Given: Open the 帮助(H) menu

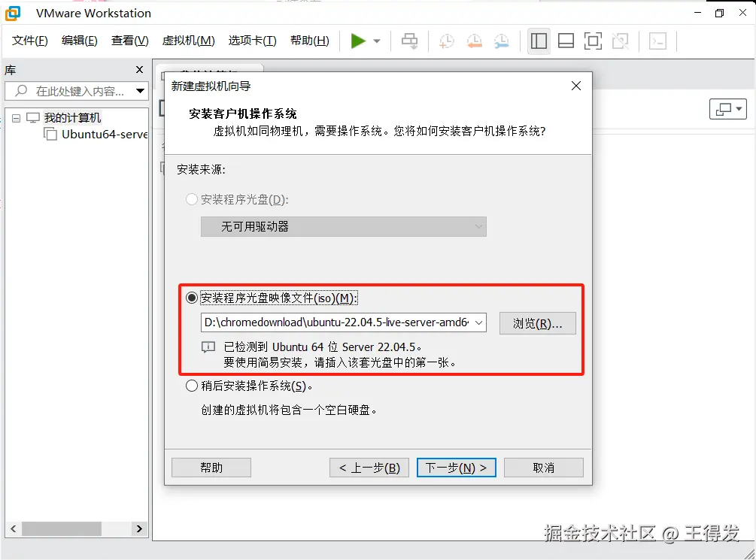Looking at the screenshot, I should click(x=309, y=41).
